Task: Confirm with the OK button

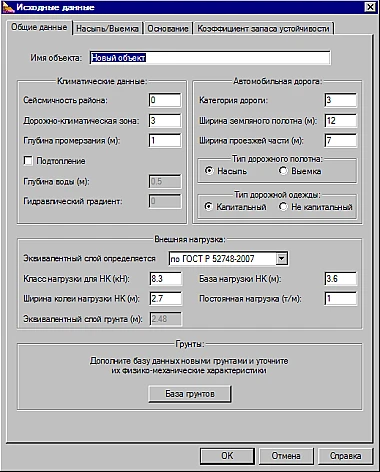Action: tap(227, 456)
